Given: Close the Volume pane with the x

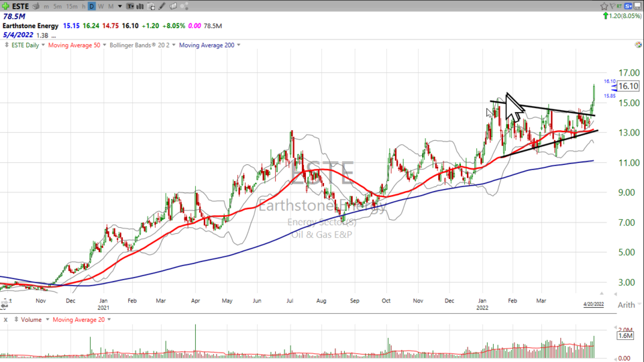Looking at the screenshot, I should (x=5, y=320).
